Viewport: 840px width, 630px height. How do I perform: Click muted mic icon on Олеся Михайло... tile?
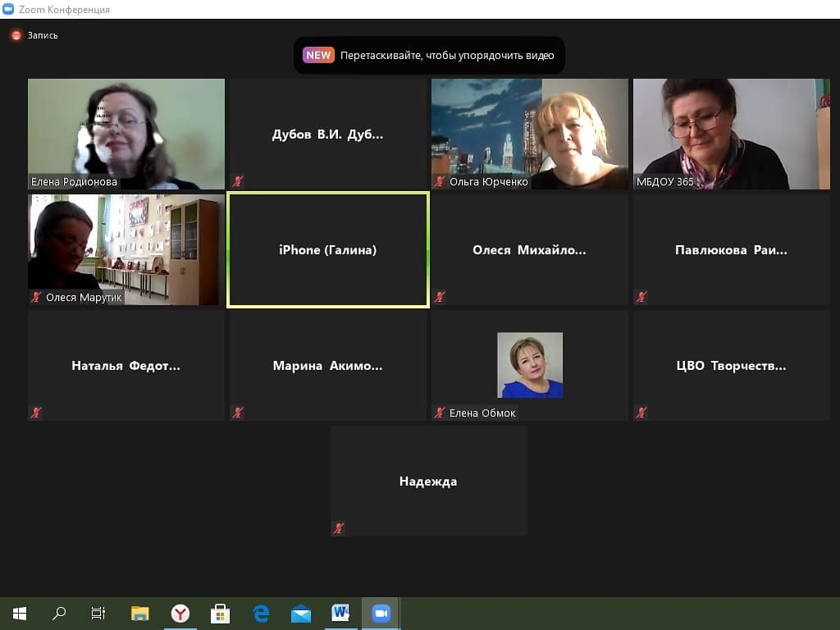coord(440,297)
